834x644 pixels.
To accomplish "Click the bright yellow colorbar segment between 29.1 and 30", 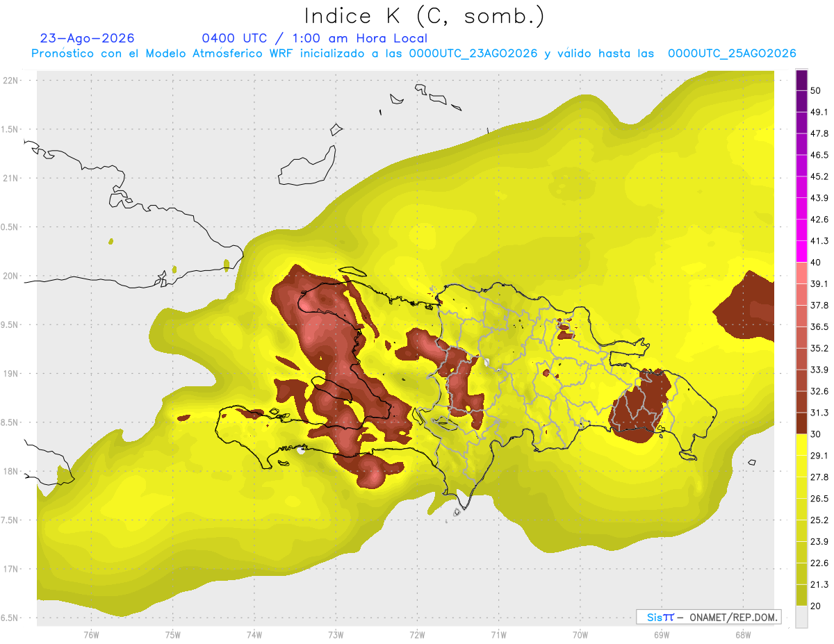I will (x=801, y=445).
